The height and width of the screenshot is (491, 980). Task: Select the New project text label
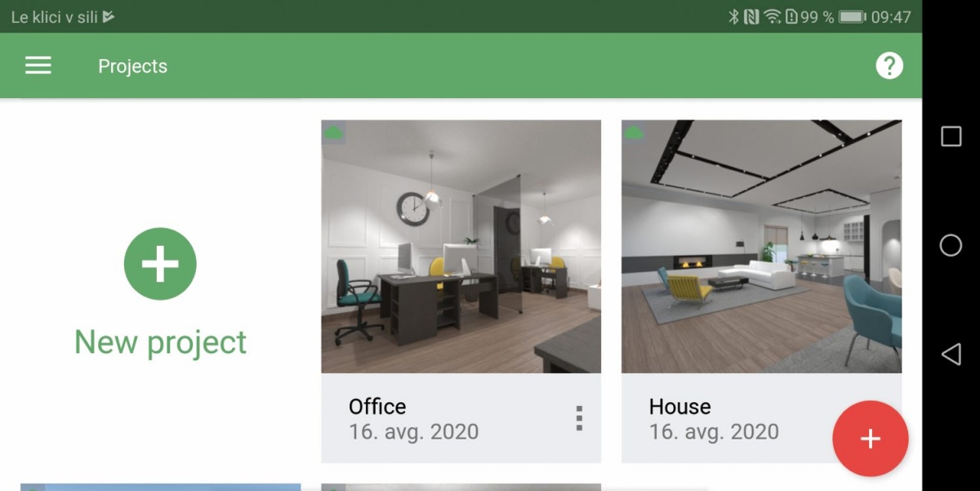(160, 342)
